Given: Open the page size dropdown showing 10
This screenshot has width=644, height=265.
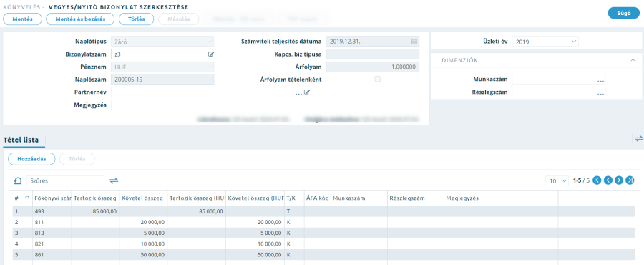Looking at the screenshot, I should [557, 180].
